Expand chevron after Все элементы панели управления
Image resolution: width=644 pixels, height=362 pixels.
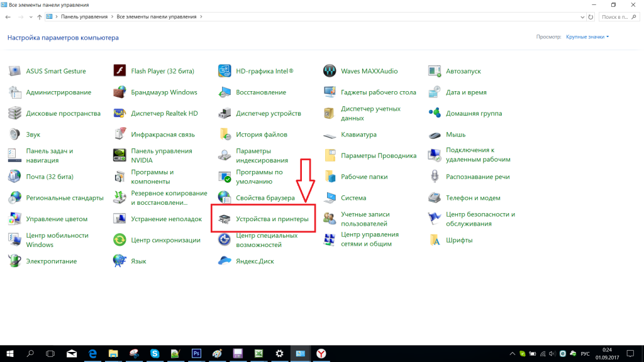click(201, 17)
